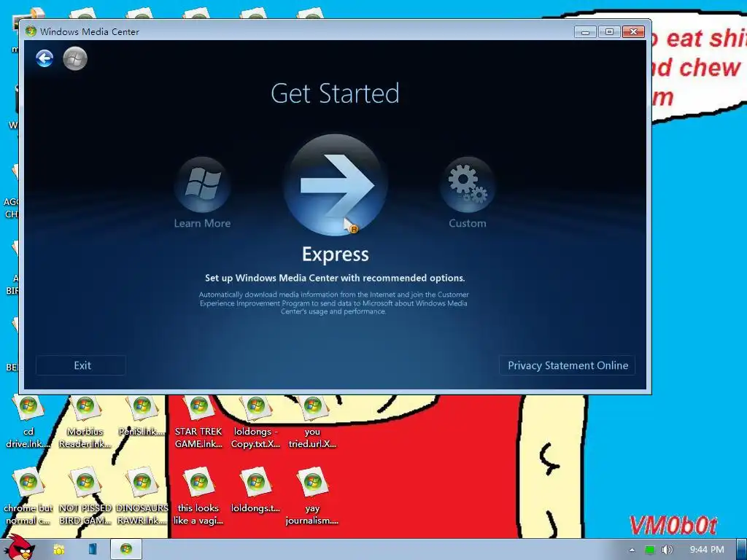This screenshot has width=747, height=560.
Task: Click the Show desktop strip
Action: [x=742, y=550]
